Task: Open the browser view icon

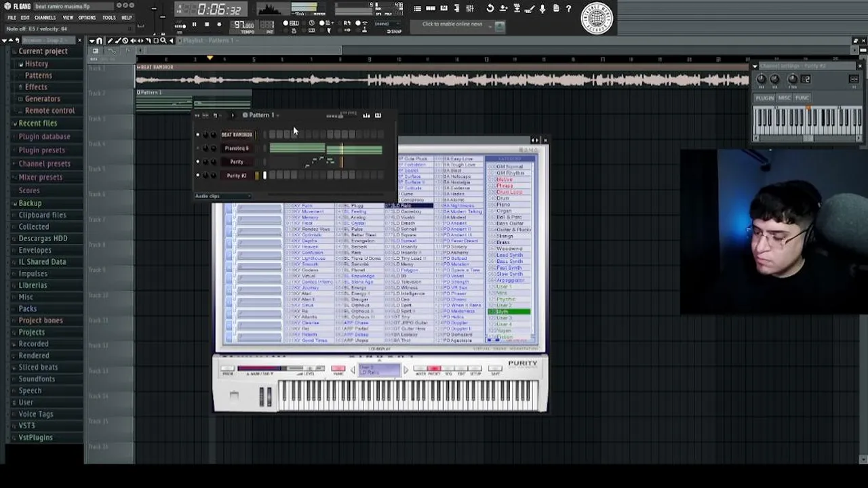Action: [x=458, y=9]
